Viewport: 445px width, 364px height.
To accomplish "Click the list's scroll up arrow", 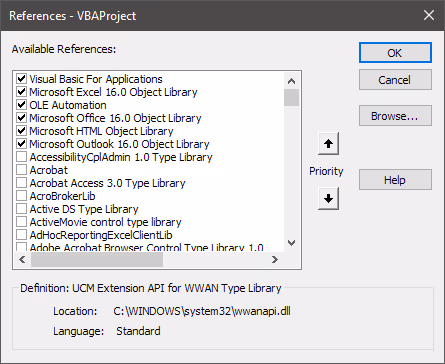I will 291,81.
